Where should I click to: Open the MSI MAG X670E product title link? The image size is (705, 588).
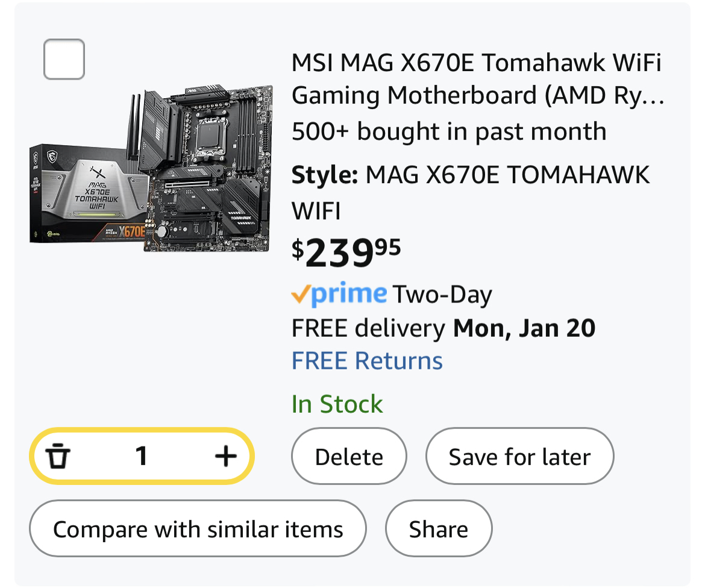coord(476,78)
